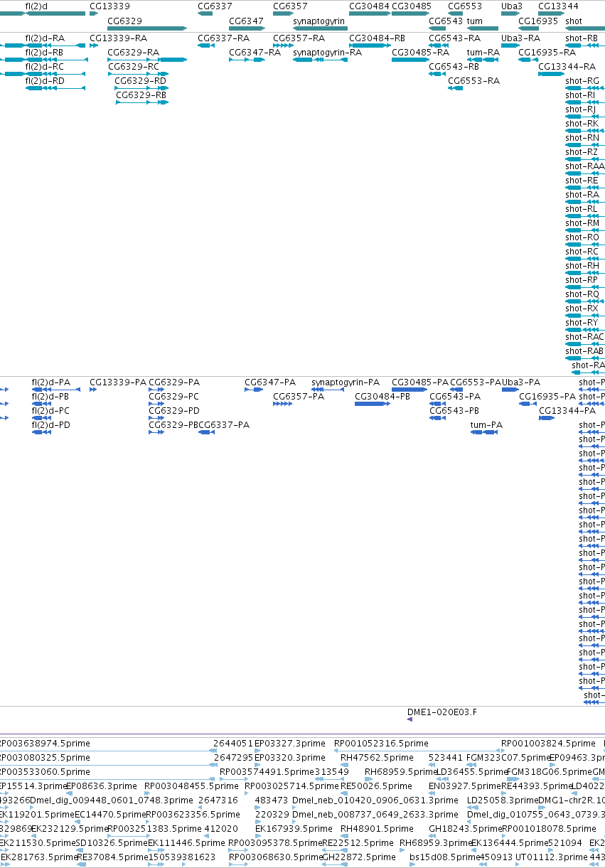Select transcript CG6329-RB
This screenshot has width=605, height=868.
(x=141, y=95)
